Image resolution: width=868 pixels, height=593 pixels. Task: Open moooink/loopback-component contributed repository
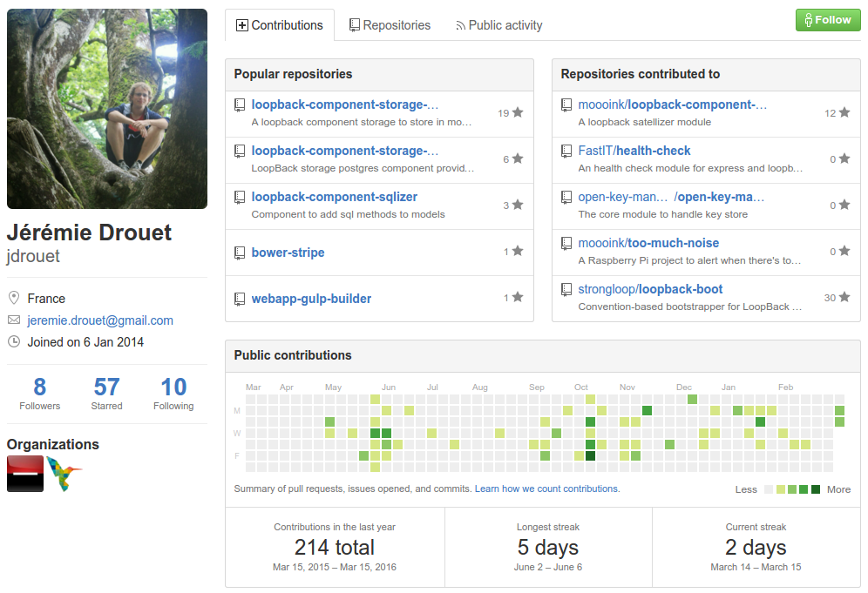[x=673, y=104]
